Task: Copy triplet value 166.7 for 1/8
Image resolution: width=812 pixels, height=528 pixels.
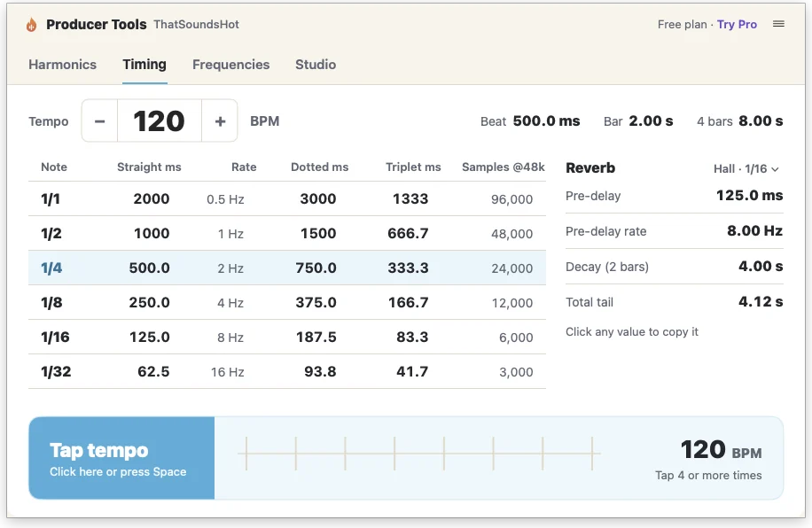Action: (x=409, y=303)
